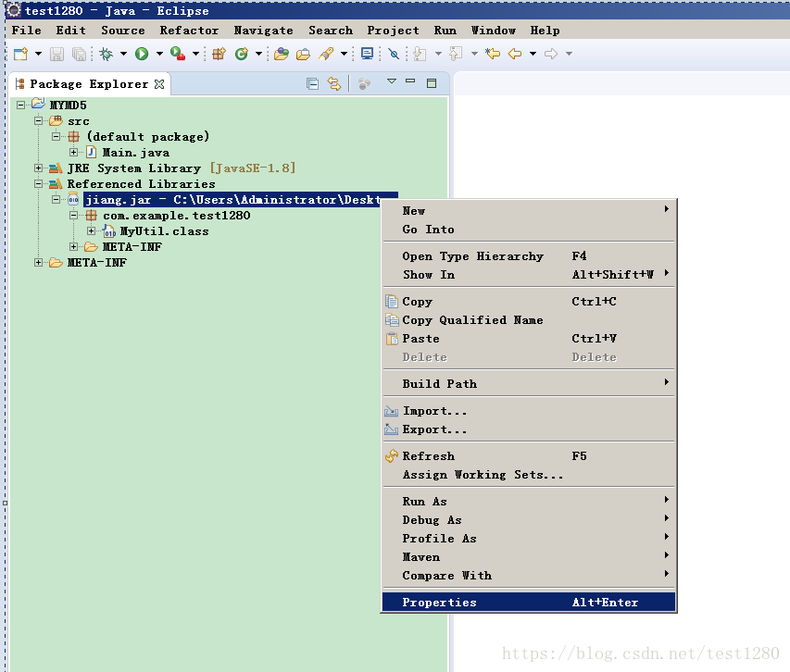
Task: Open the Run As submenu
Action: [529, 502]
